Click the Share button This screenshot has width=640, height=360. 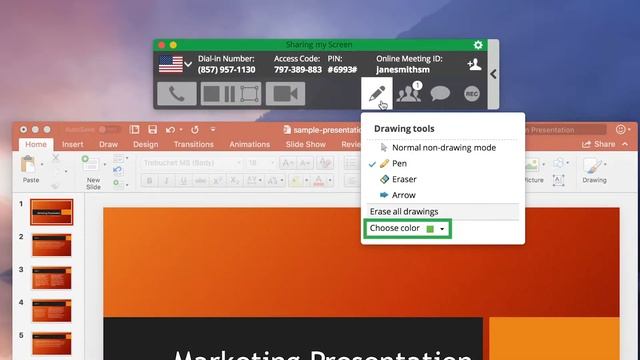pos(599,144)
